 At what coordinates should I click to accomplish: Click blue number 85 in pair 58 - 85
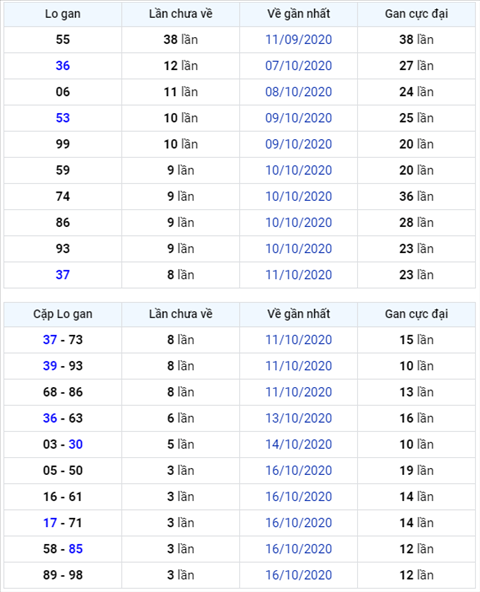[x=76, y=549]
